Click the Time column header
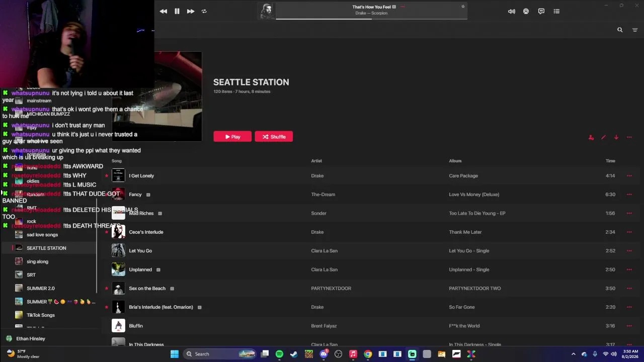644x362 pixels. click(x=610, y=161)
